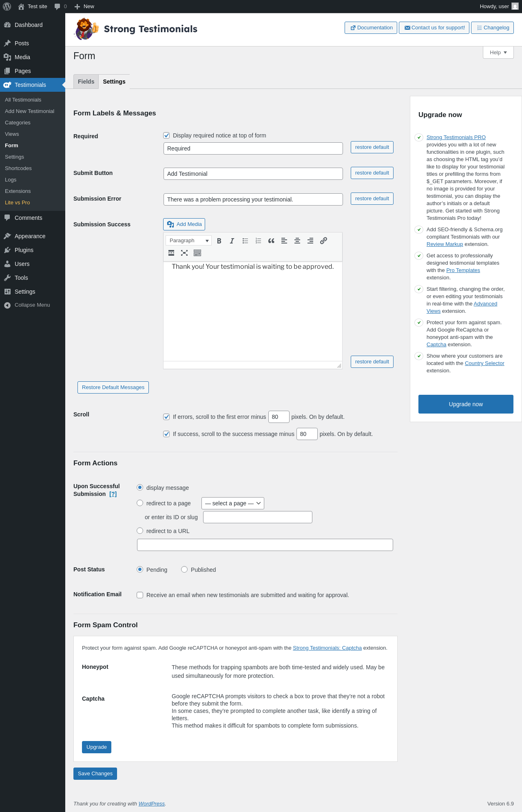Screen dimensions: 522x812
Task: Insert a link in the editor
Action: pos(323,241)
